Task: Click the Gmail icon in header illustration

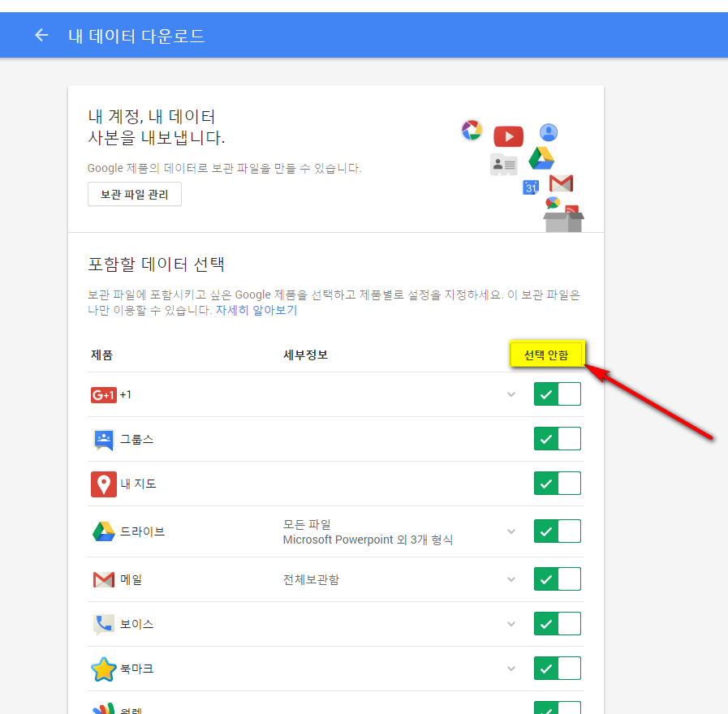Action: click(x=561, y=183)
